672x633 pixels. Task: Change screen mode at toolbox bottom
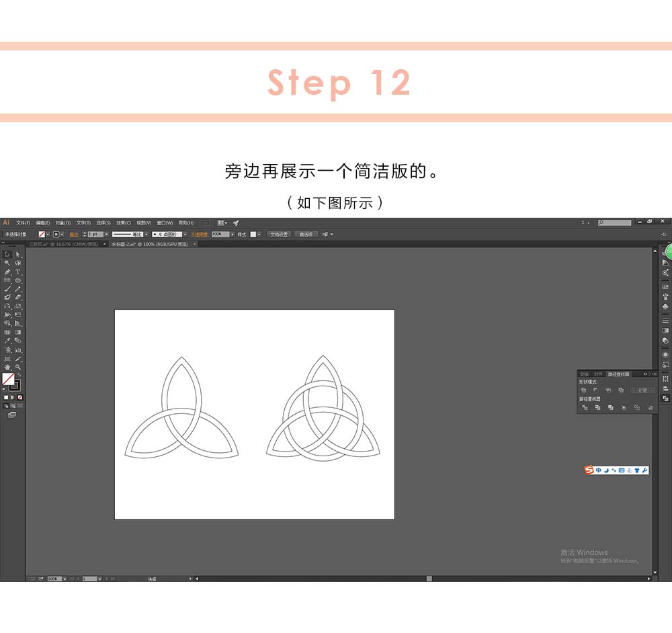[12, 415]
